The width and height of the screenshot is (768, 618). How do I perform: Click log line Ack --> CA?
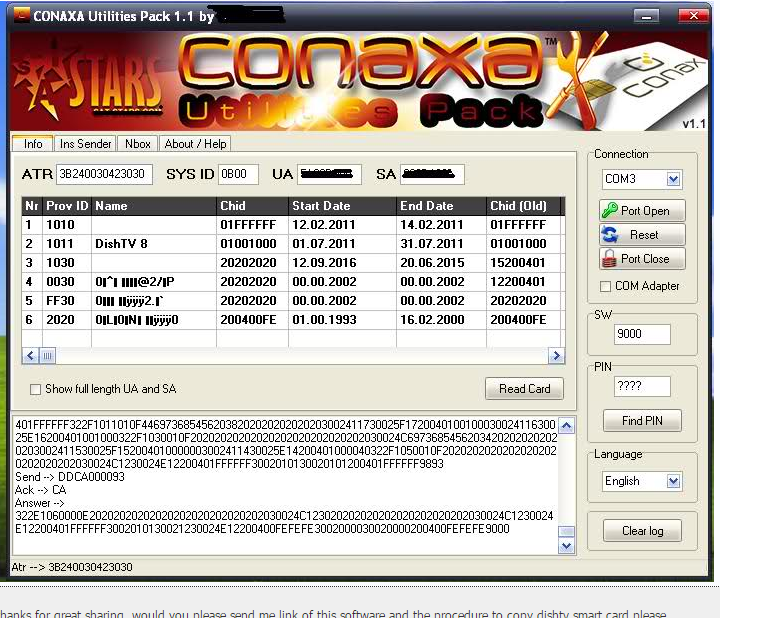[40, 490]
